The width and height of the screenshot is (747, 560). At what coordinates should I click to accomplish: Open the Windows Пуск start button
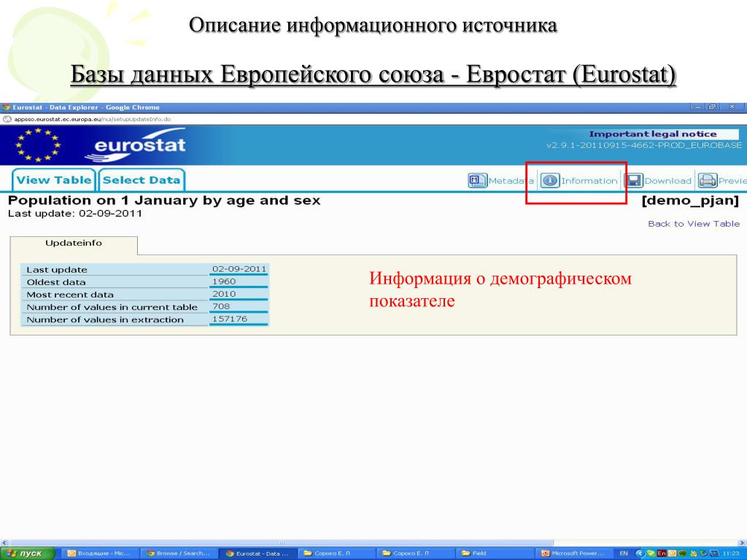tap(27, 553)
